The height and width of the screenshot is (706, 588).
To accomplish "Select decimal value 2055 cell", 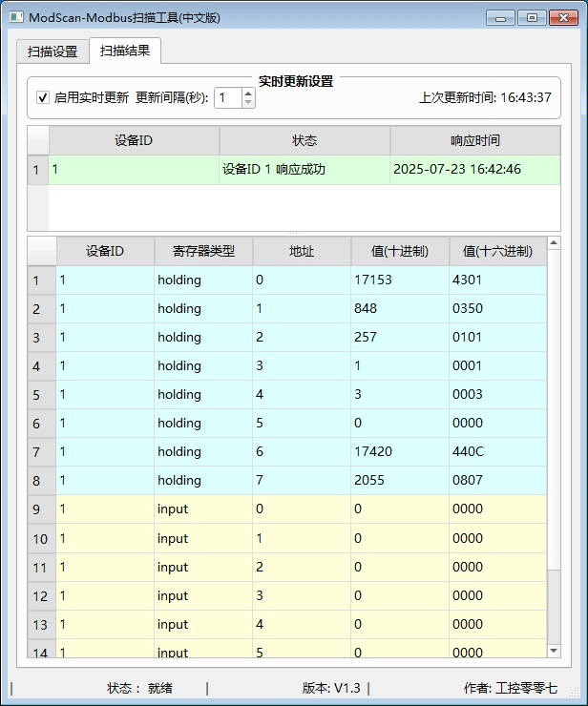I will click(400, 481).
